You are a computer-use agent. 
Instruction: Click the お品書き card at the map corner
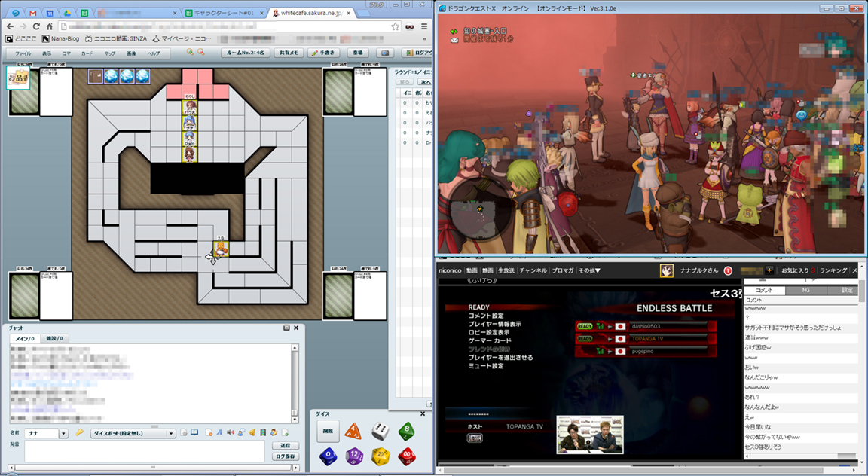18,78
